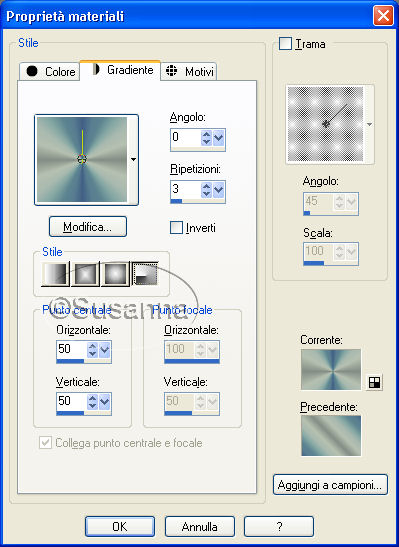This screenshot has width=399, height=547.
Task: Click Punto centrale Orizzontale value field
Action: pos(72,350)
